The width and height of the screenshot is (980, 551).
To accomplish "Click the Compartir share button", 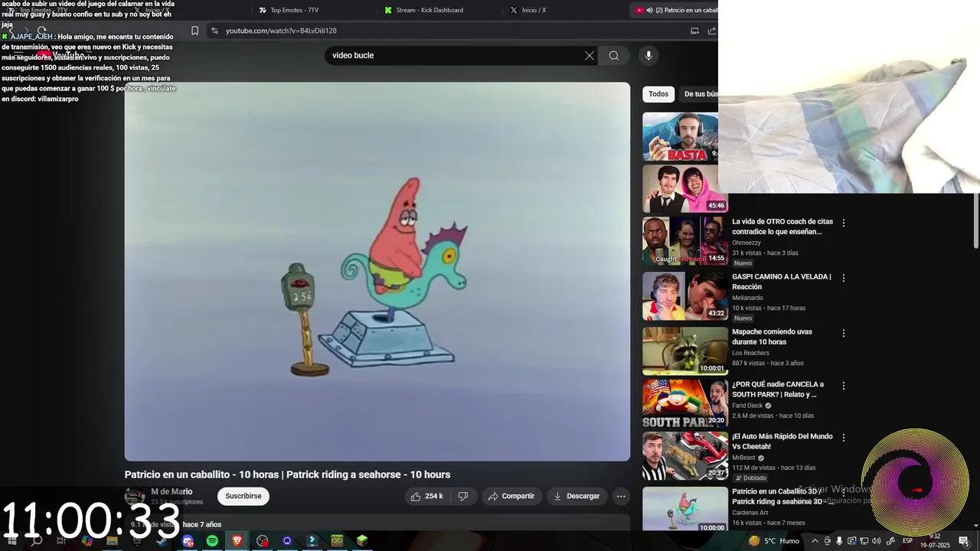I will coord(511,496).
